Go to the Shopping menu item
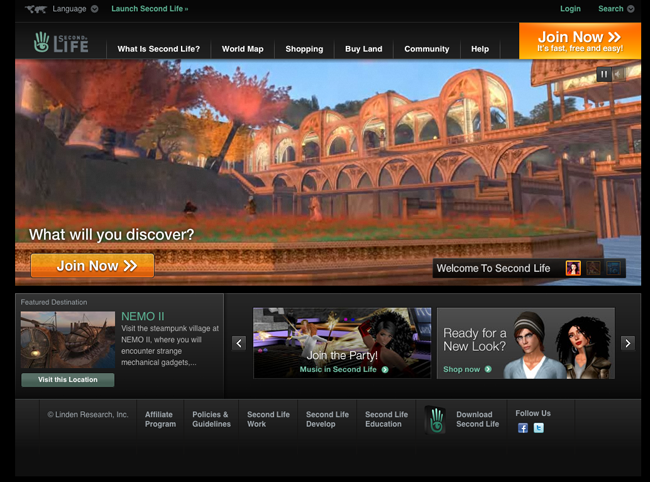 [304, 49]
